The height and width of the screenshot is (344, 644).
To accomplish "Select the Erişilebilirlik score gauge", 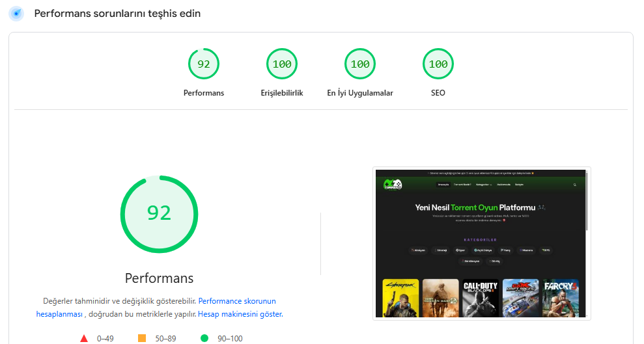I will coord(282,64).
